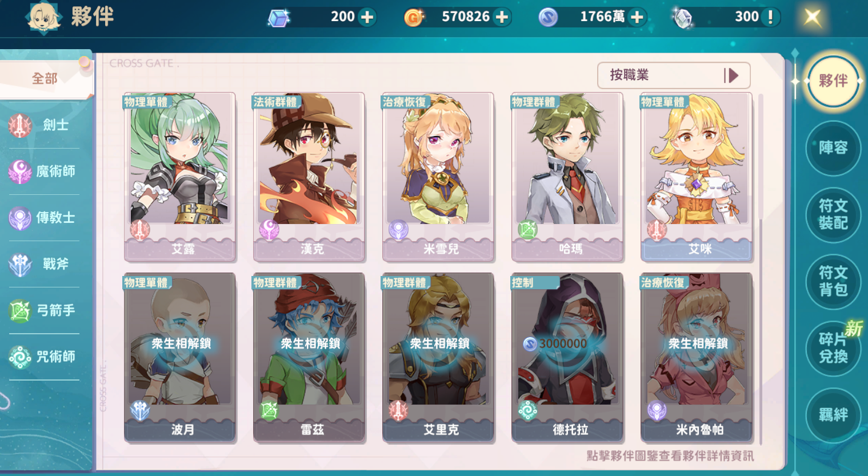Screen dimensions: 868x476
Task: Select the 魔術師 class filter
Action: pyautogui.click(x=44, y=171)
